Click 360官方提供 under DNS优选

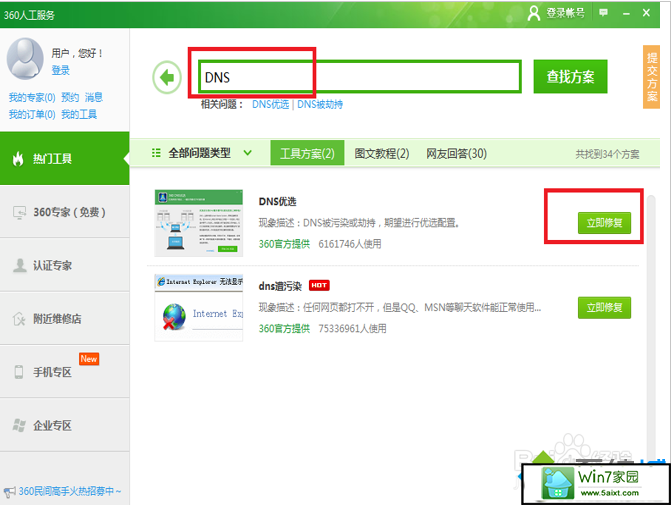(284, 244)
